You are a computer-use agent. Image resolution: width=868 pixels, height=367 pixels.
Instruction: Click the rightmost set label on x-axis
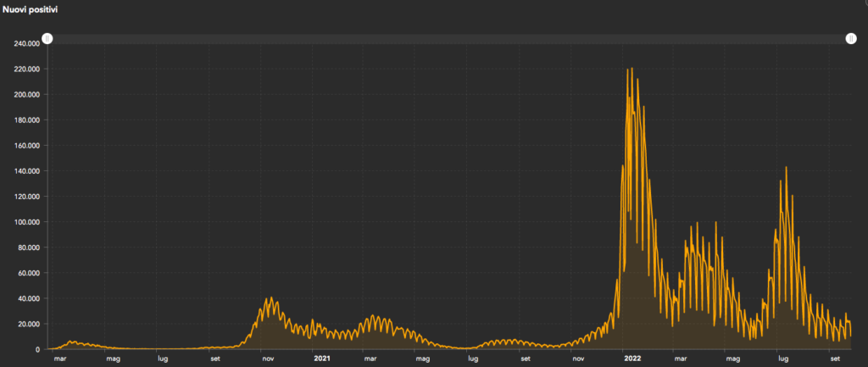836,359
